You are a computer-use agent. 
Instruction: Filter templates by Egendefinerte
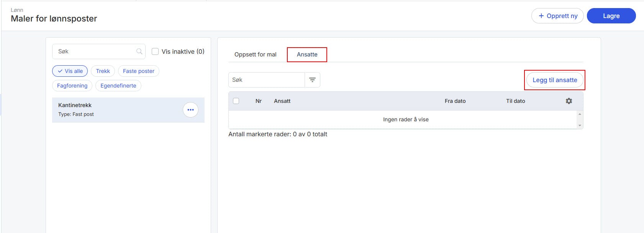118,86
